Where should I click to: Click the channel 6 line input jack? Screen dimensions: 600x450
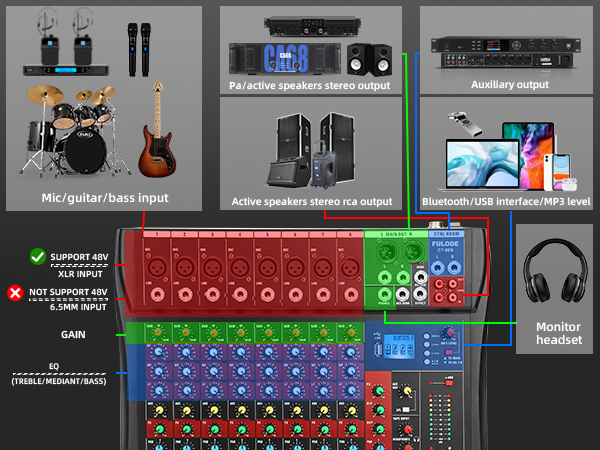point(295,295)
